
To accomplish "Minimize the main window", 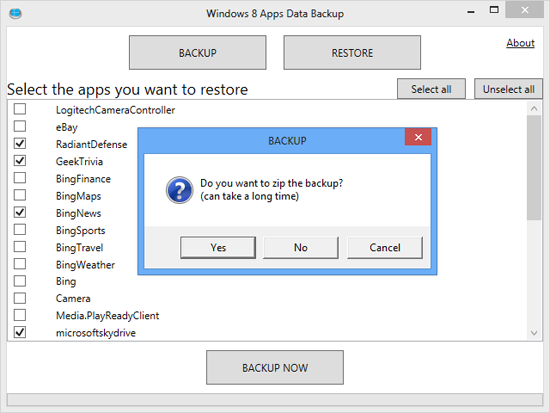I will [471, 11].
